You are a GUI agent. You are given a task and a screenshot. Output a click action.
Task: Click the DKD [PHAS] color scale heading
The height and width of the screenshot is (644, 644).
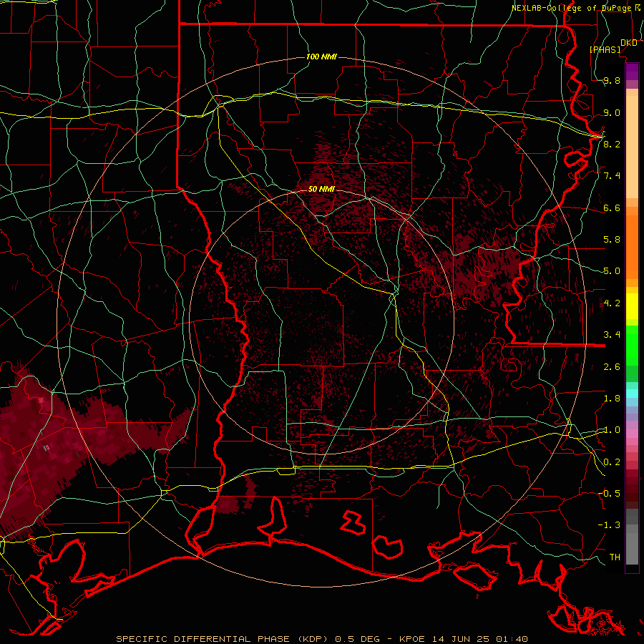(x=614, y=47)
